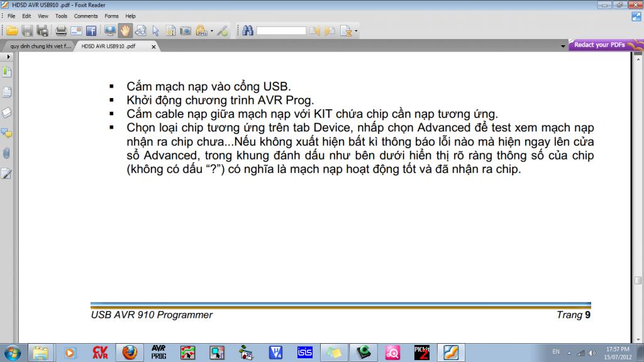Image resolution: width=644 pixels, height=362 pixels.
Task: Launch PICkit 2 from the taskbar
Action: click(x=422, y=353)
